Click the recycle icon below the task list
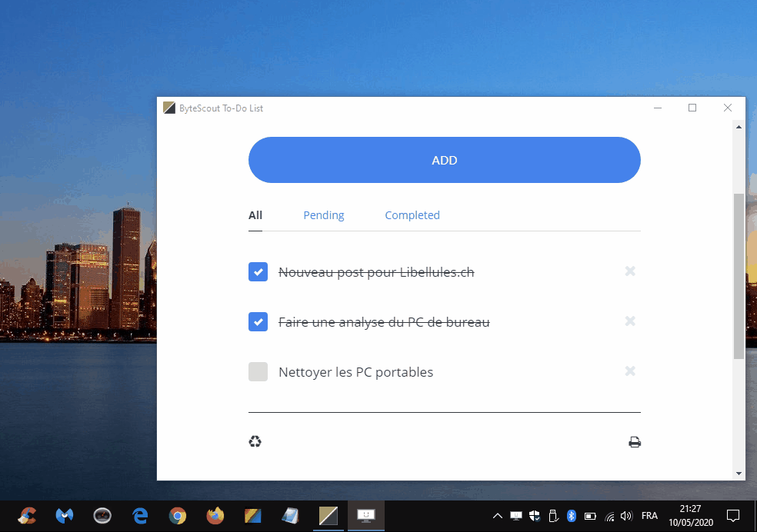Viewport: 757px width, 532px height. click(255, 441)
